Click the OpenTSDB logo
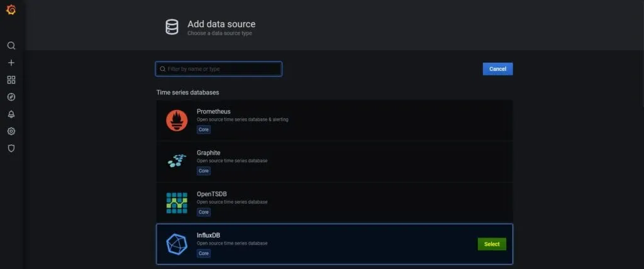The image size is (644, 269). point(177,203)
